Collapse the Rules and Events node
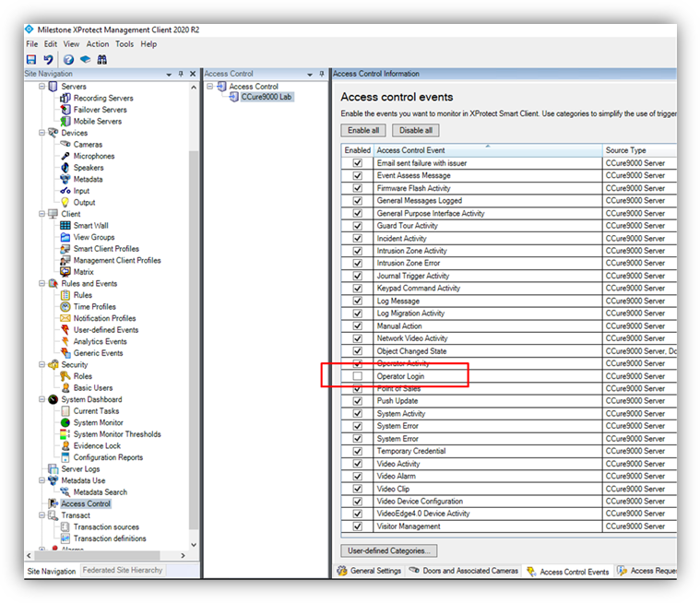Image resolution: width=700 pixels, height=603 pixels. [x=42, y=283]
